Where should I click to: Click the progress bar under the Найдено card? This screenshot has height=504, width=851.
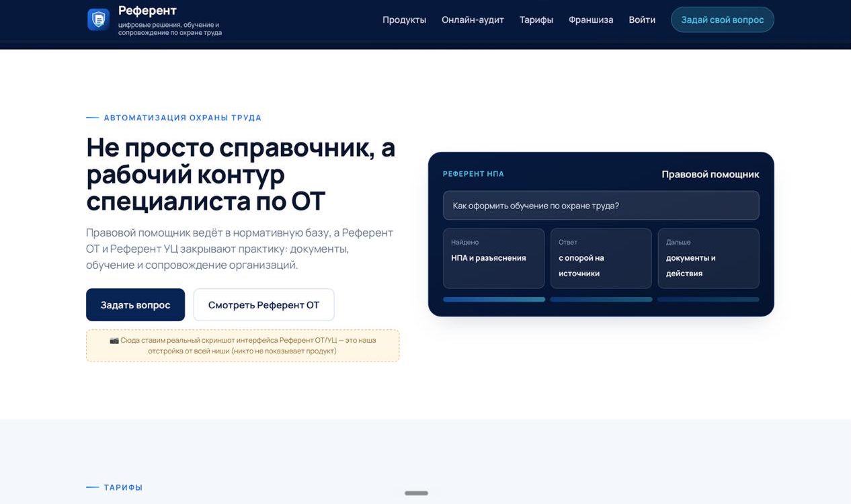pyautogui.click(x=494, y=300)
